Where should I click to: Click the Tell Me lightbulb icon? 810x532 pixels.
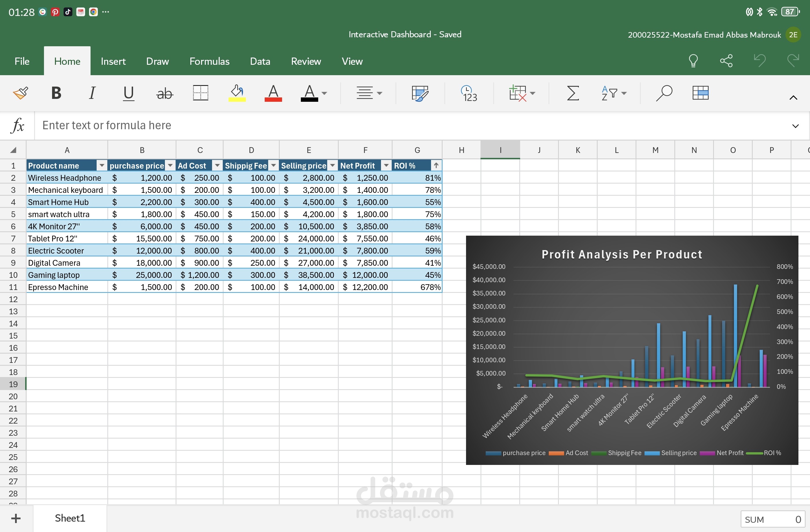tap(693, 61)
